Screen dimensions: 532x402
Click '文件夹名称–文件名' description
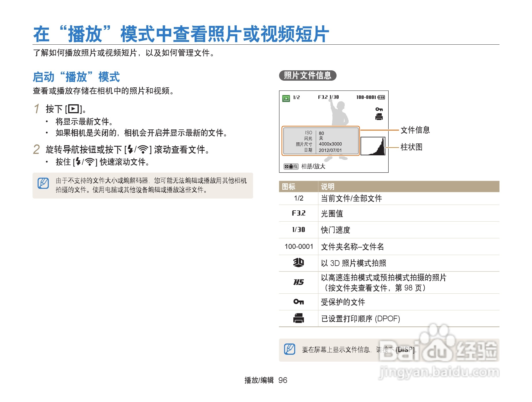click(x=352, y=247)
